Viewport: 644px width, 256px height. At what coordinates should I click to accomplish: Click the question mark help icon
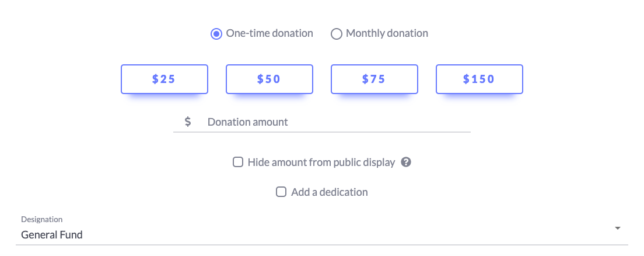point(406,162)
